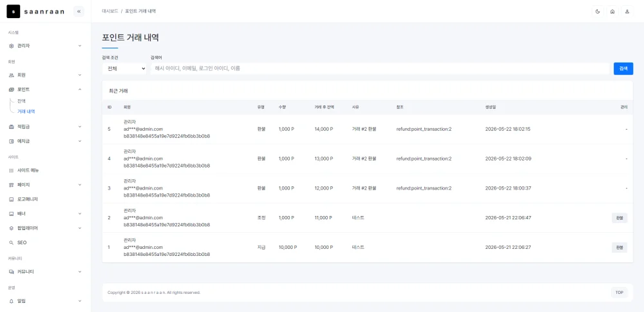This screenshot has height=312, width=644.
Task: Click 환불 button for transaction ID 1
Action: tap(620, 248)
